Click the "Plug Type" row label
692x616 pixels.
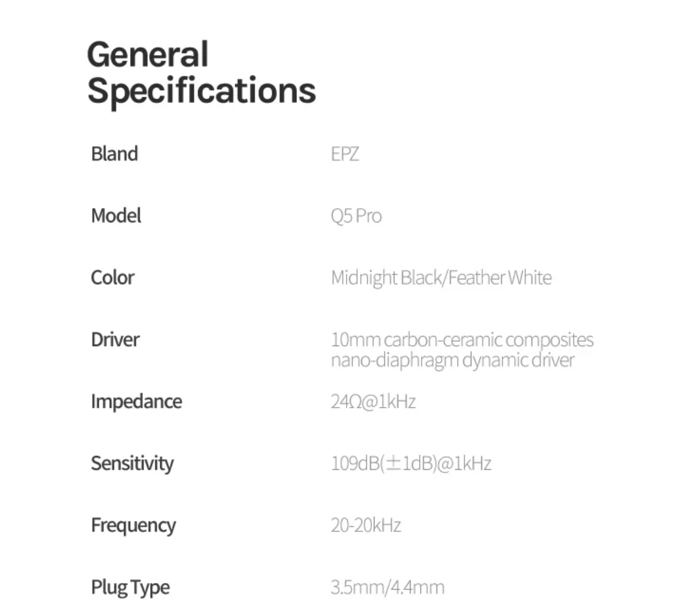(x=130, y=588)
